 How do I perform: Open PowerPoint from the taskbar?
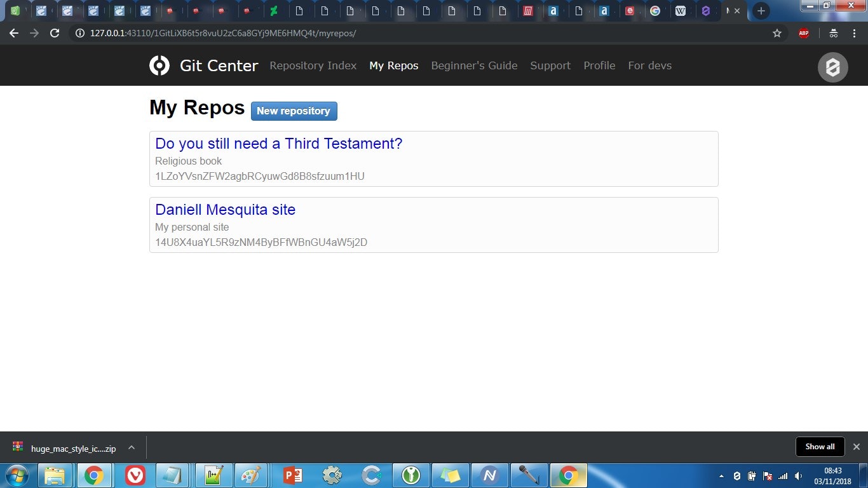pos(292,475)
